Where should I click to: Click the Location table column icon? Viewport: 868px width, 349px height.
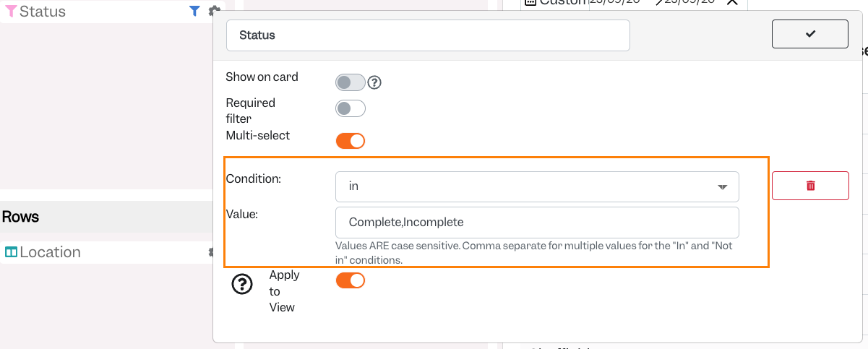point(11,252)
